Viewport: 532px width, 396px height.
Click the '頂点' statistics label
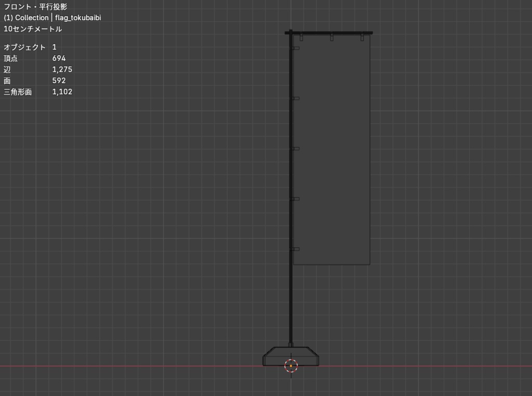[10, 58]
